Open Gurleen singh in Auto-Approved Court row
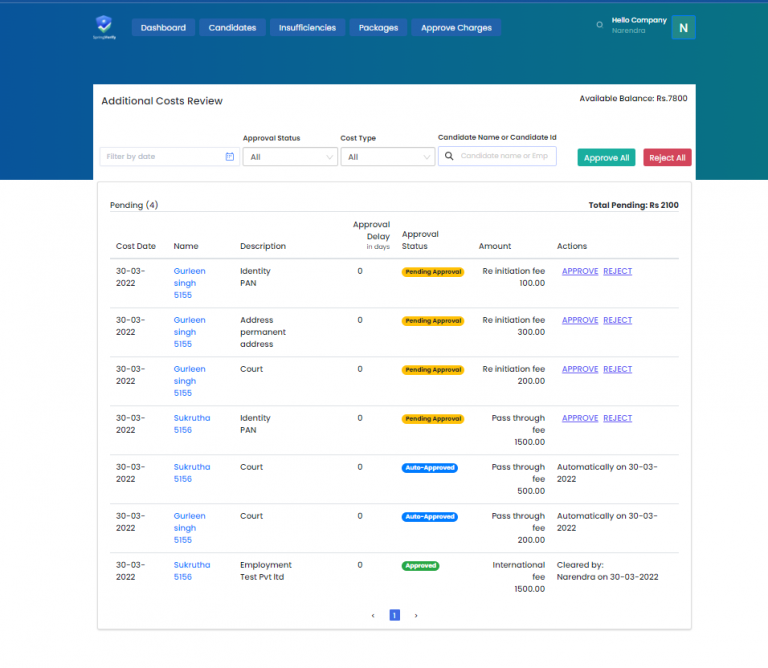The height and width of the screenshot is (668, 768). click(x=190, y=528)
